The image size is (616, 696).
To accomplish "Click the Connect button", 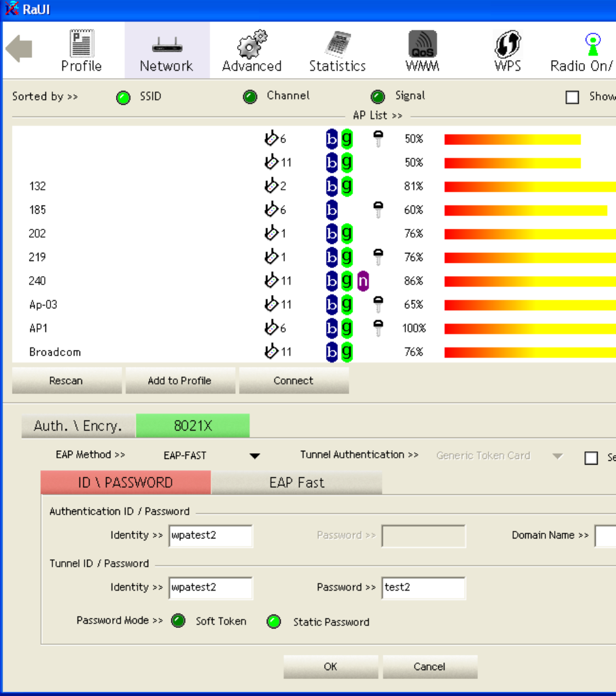I will pos(294,380).
